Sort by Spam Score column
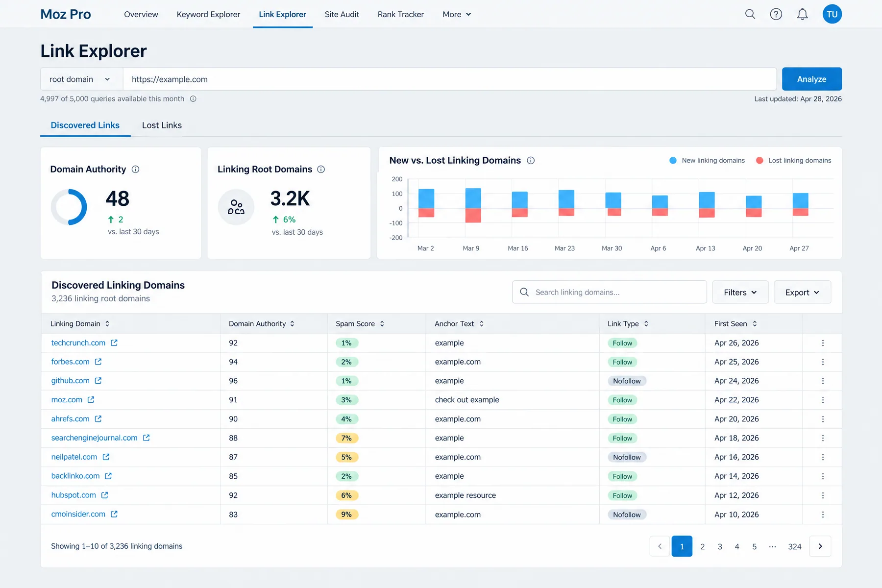Screen dimensions: 882x588 pyautogui.click(x=360, y=324)
